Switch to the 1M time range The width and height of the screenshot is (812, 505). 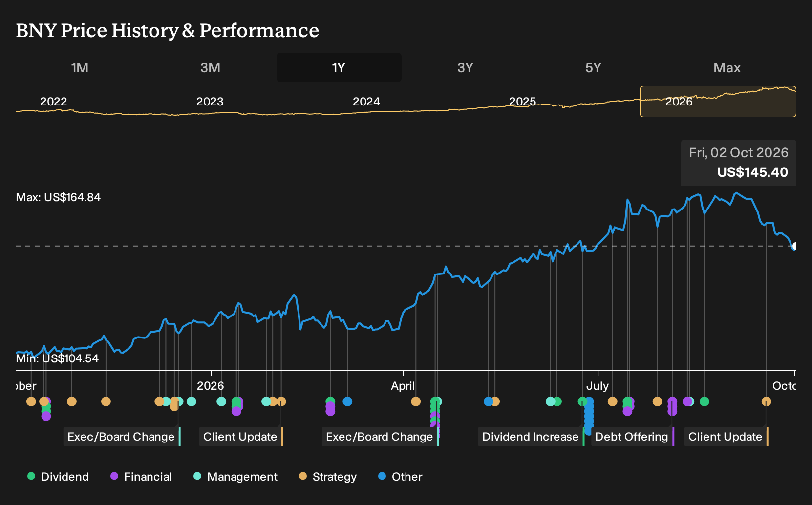coord(80,67)
